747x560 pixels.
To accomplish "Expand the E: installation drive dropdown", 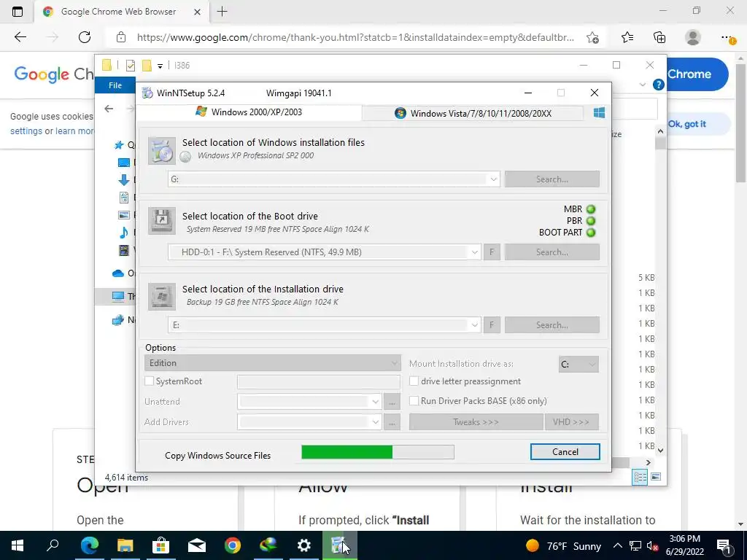I will tap(474, 325).
